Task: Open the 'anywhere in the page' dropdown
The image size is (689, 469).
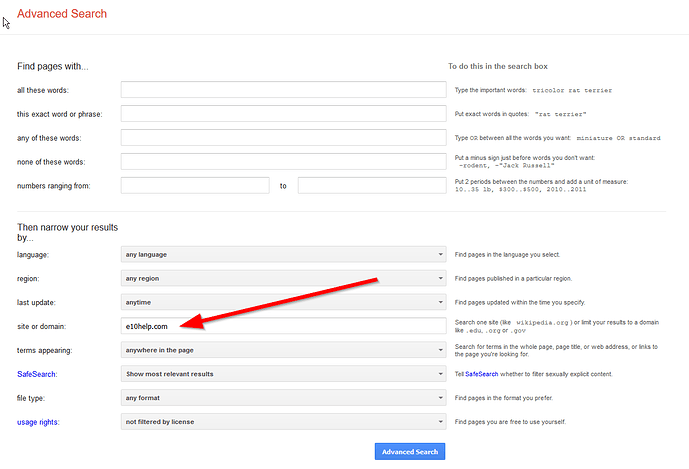Action: click(x=282, y=350)
